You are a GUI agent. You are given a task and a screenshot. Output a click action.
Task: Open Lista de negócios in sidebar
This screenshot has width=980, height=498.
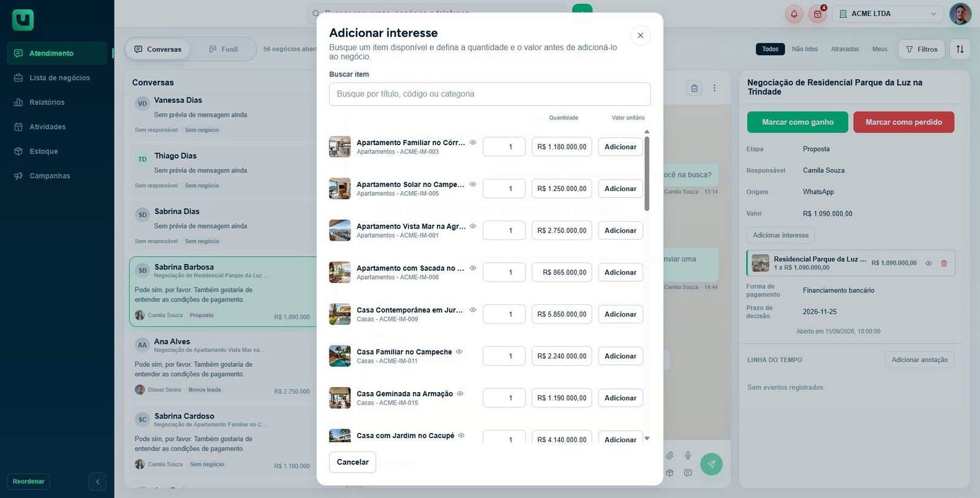click(x=57, y=78)
